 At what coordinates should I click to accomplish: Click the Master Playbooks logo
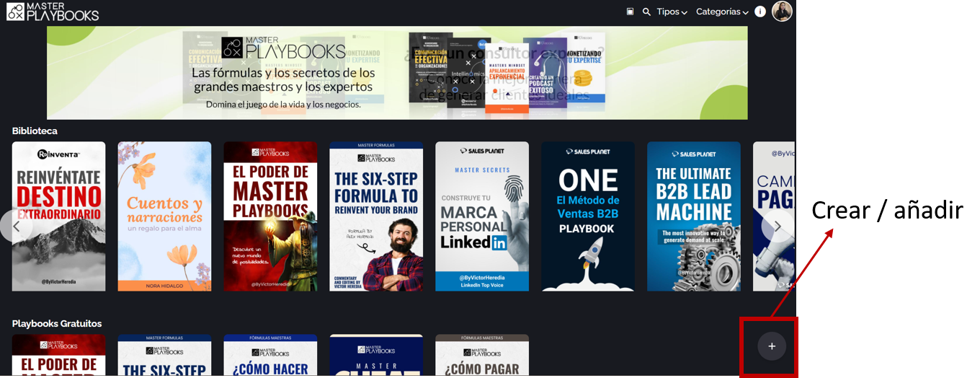[x=53, y=12]
